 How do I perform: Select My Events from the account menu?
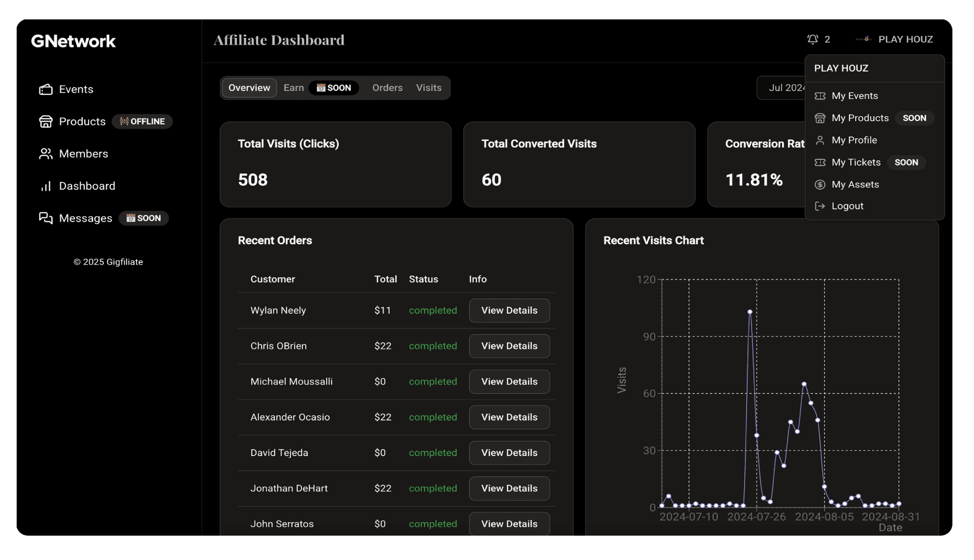[x=855, y=95]
